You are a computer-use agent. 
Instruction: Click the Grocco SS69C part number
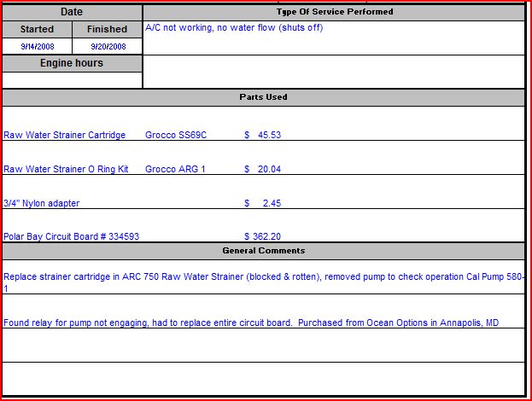[176, 135]
